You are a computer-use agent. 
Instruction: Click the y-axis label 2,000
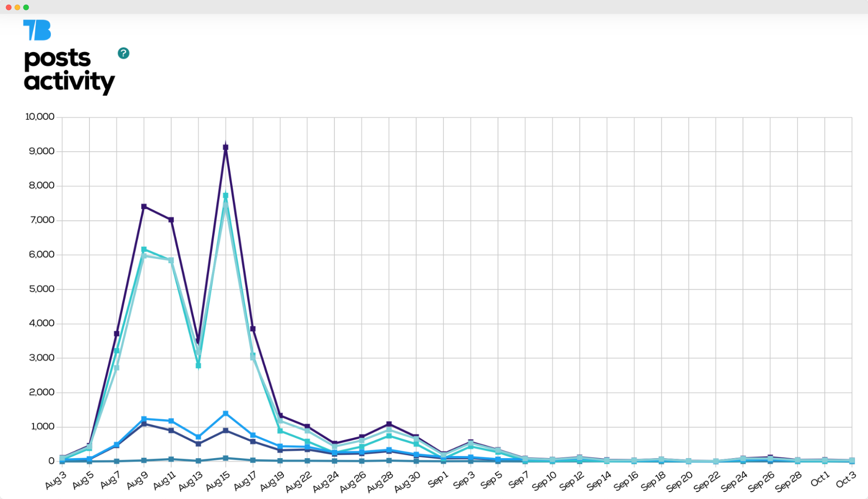[x=42, y=392]
